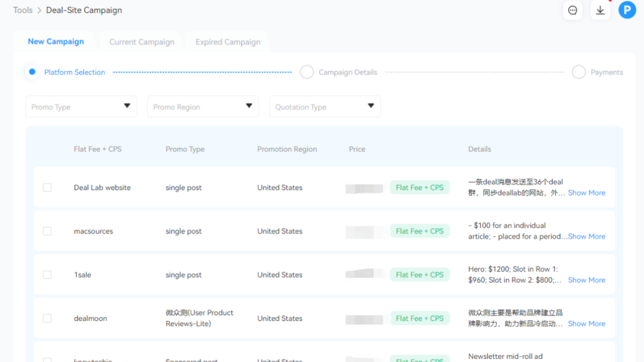The height and width of the screenshot is (362, 644).
Task: Expand the Promo Type dropdown
Action: (81, 107)
